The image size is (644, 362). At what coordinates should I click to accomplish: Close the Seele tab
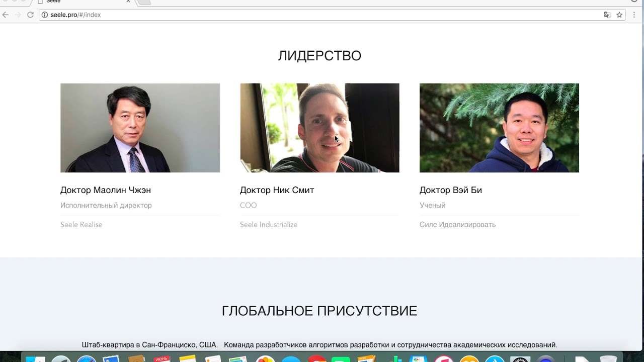(128, 2)
